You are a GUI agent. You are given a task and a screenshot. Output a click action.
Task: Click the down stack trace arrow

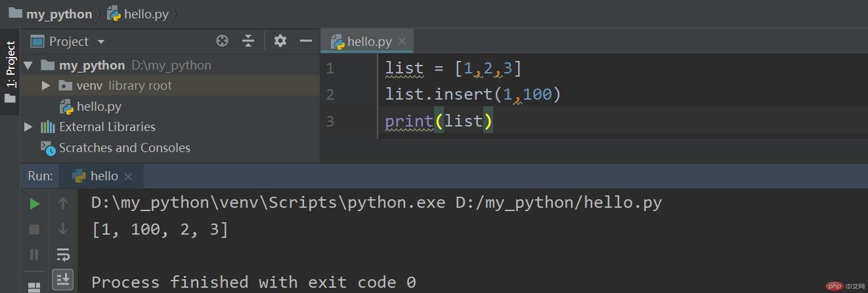[x=63, y=229]
